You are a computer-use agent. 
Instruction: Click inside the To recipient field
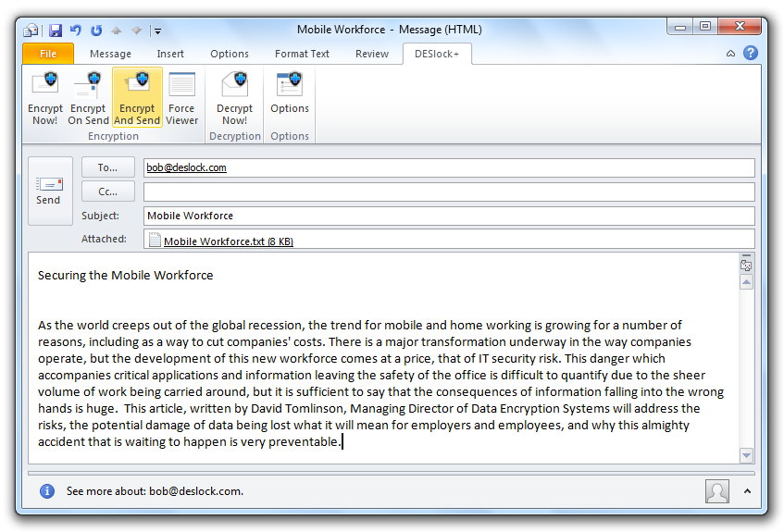point(449,167)
